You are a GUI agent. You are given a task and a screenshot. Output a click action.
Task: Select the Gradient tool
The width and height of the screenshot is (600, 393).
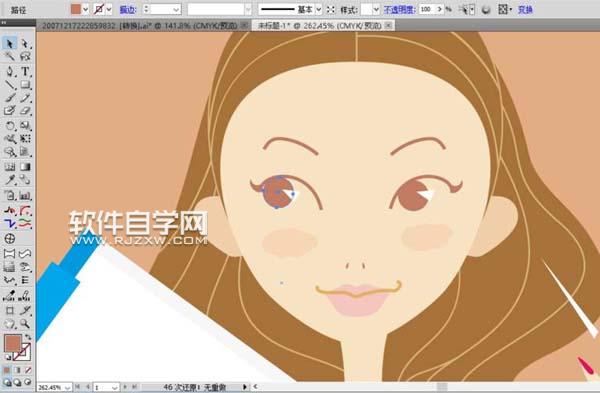(25, 166)
